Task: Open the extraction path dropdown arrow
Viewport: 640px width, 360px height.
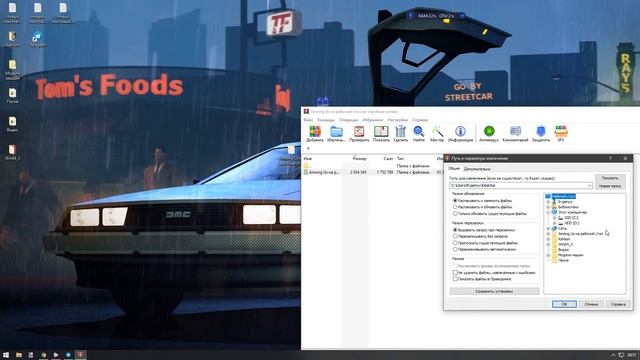Action: (589, 186)
